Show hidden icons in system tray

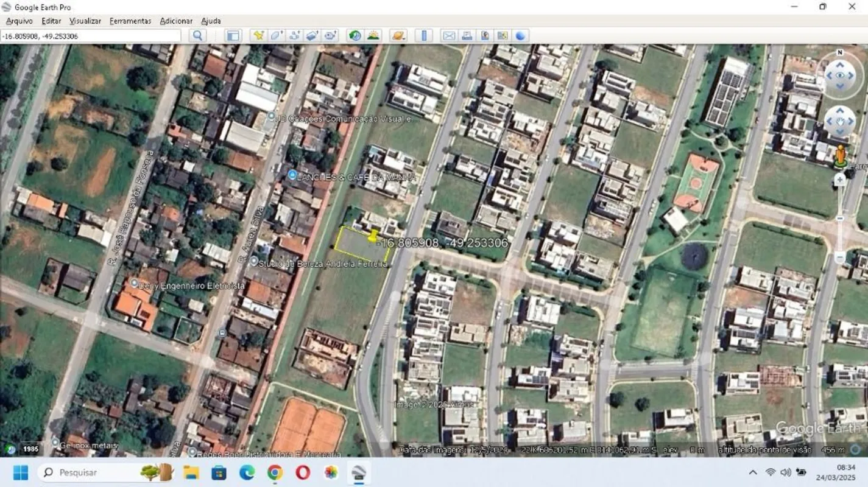click(753, 472)
